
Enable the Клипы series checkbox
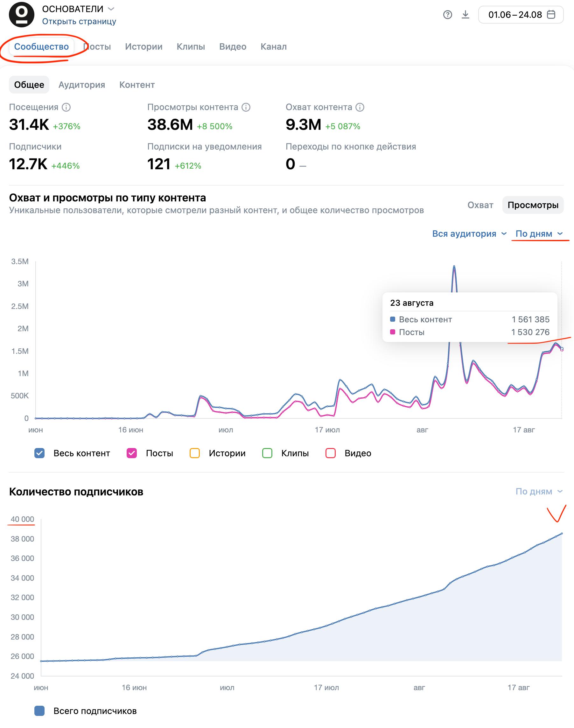pos(267,453)
